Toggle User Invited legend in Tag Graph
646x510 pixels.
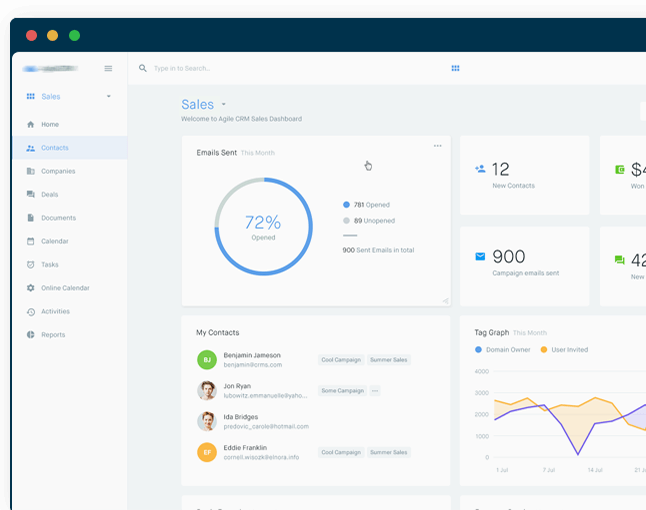click(x=544, y=350)
